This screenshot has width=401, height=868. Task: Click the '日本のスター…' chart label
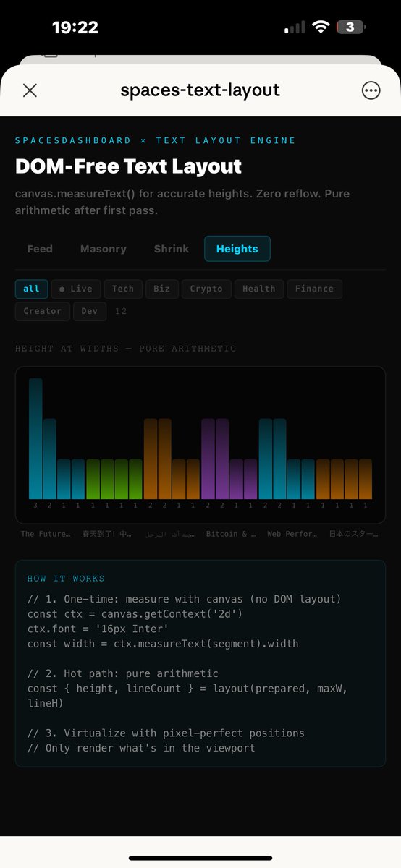353,534
